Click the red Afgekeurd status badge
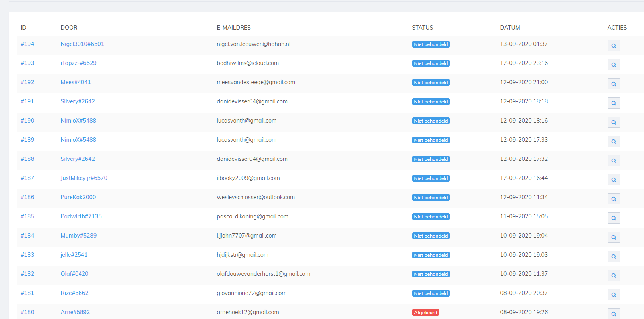Screen dimensions: 644x319 coord(425,313)
